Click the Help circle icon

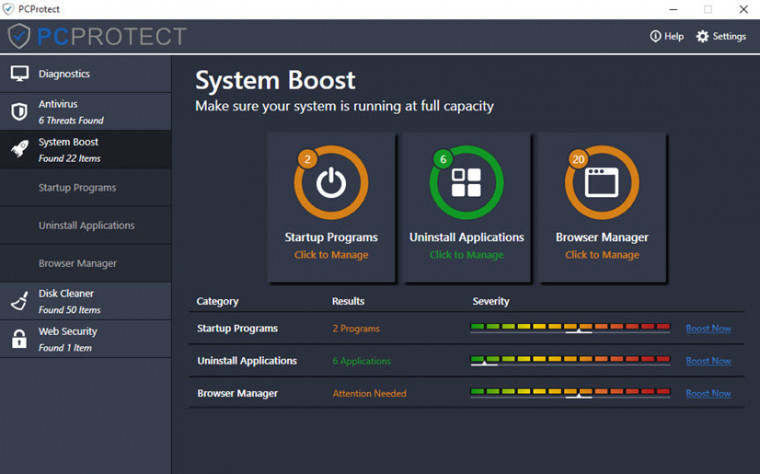pyautogui.click(x=655, y=36)
